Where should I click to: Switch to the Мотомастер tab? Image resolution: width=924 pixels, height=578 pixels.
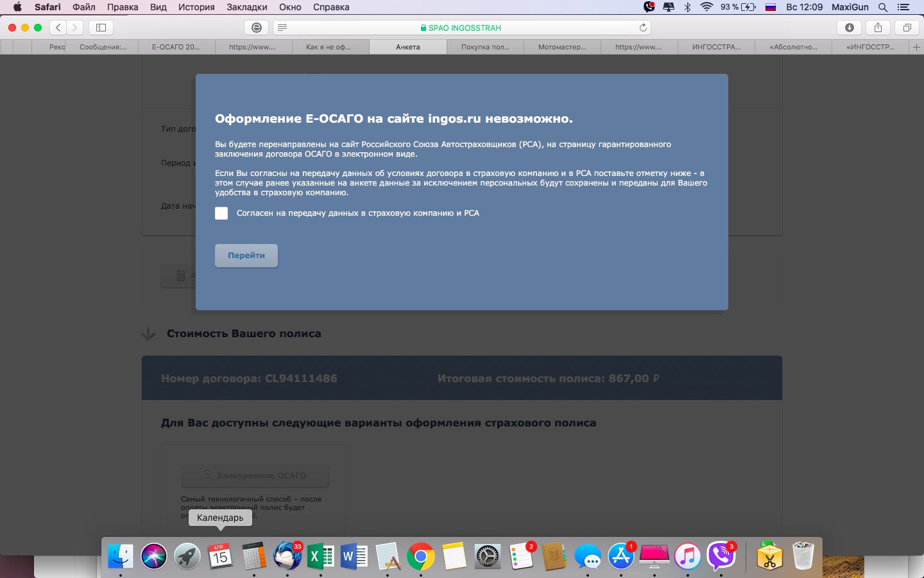[x=562, y=47]
